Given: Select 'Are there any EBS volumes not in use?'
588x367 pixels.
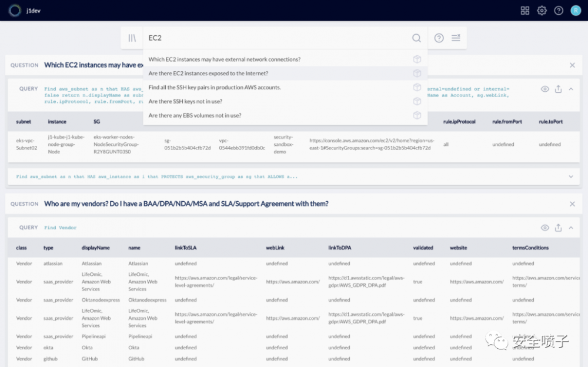Looking at the screenshot, I should pos(285,115).
